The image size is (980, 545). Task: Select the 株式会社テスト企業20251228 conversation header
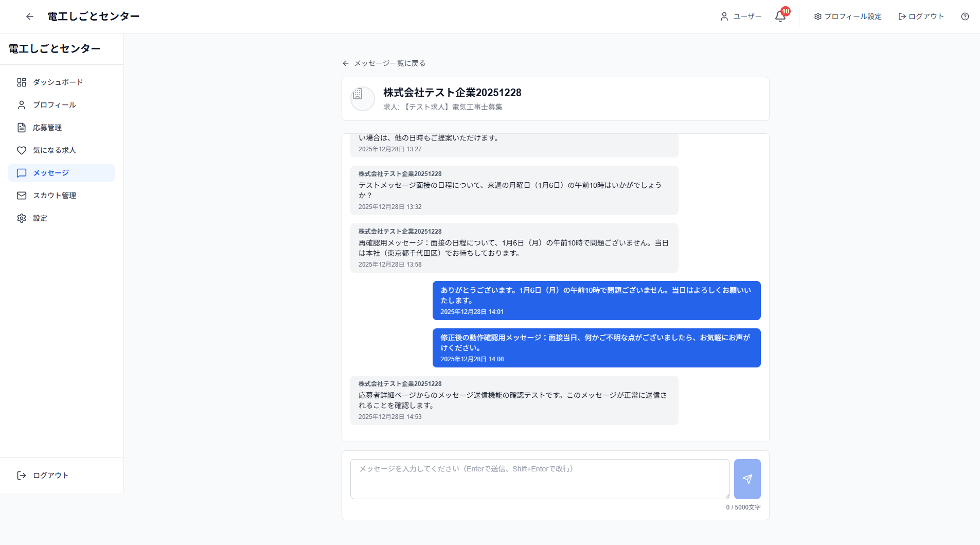click(452, 93)
